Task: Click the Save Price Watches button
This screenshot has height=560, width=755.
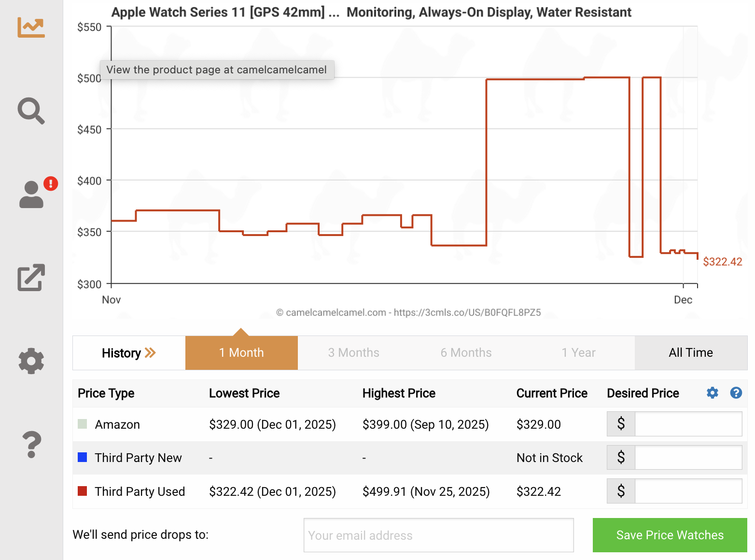Action: (x=670, y=535)
